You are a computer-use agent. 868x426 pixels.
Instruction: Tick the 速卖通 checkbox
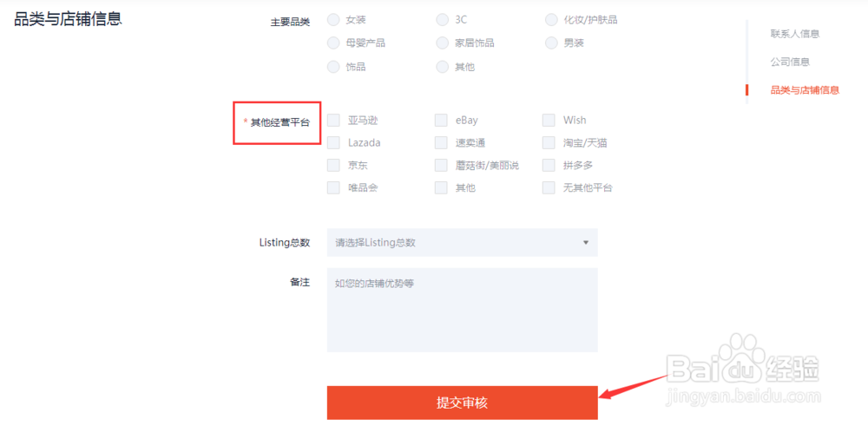click(x=442, y=142)
